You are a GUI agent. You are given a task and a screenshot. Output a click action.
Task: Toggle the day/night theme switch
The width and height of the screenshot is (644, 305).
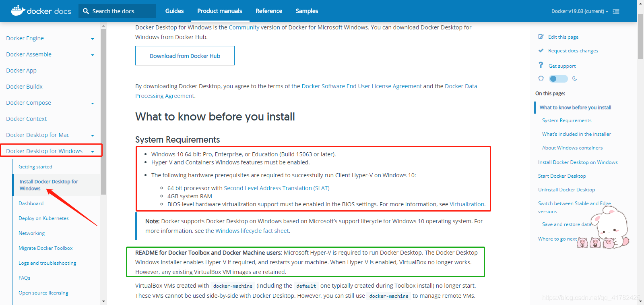coord(558,79)
